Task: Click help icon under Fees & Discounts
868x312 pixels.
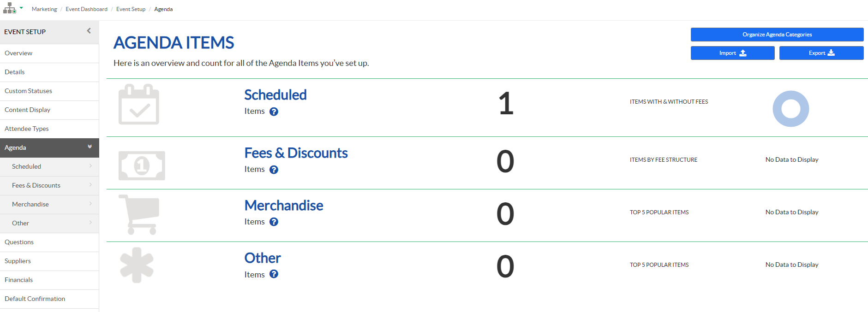Action: point(274,170)
